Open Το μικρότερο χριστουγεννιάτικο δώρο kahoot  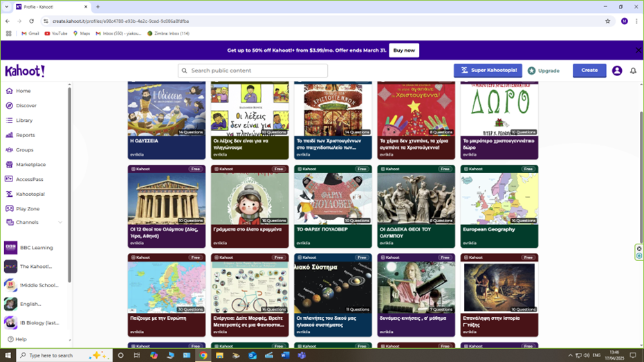pos(499,120)
